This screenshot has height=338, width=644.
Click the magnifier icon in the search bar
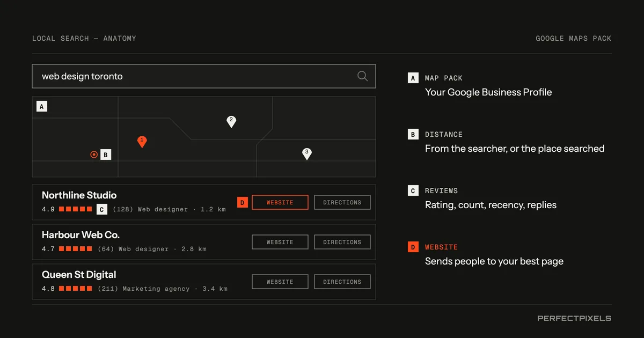pyautogui.click(x=363, y=76)
